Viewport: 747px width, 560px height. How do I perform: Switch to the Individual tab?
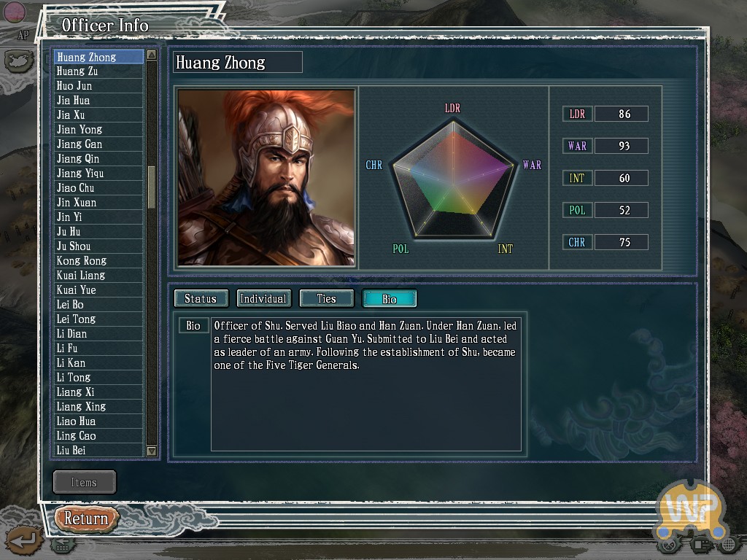263,298
